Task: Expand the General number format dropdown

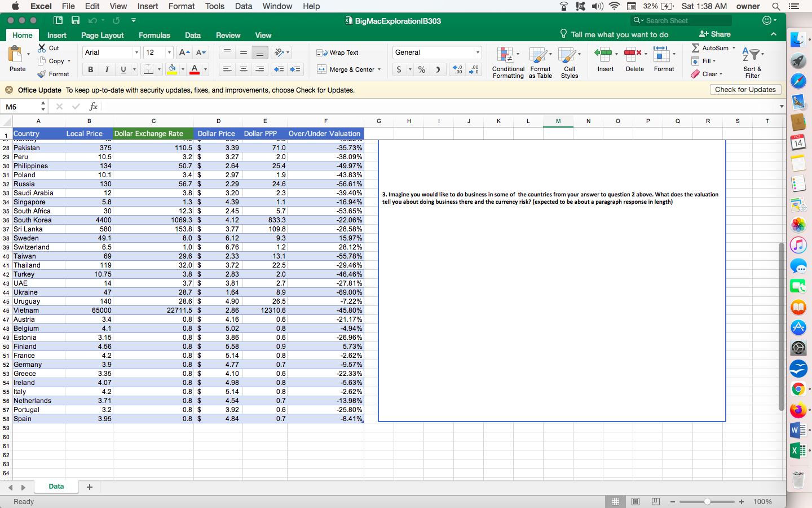Action: 478,52
